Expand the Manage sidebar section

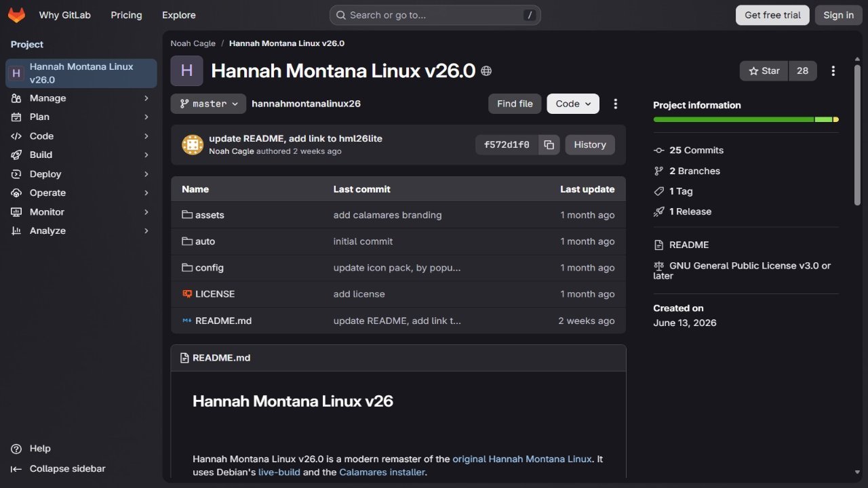pos(81,98)
